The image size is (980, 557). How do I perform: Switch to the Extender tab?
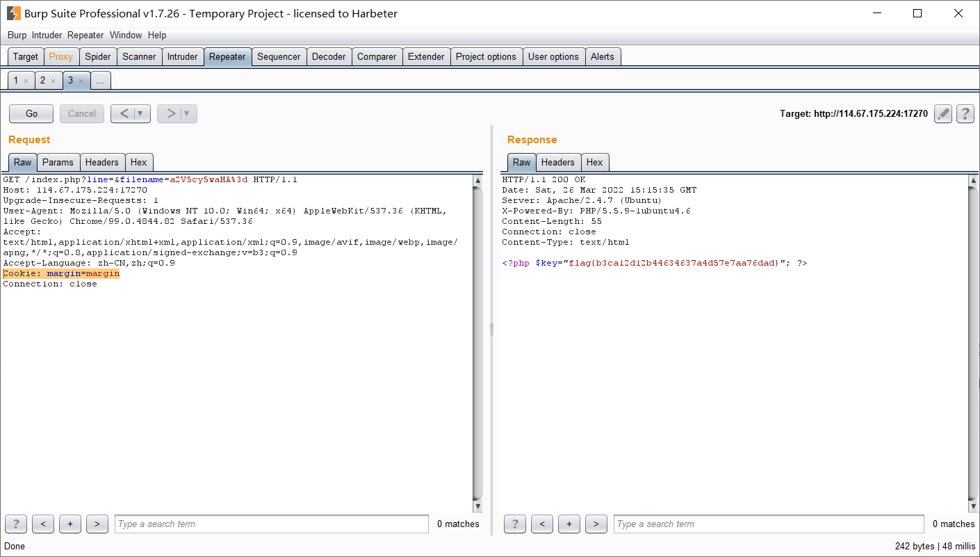(426, 57)
